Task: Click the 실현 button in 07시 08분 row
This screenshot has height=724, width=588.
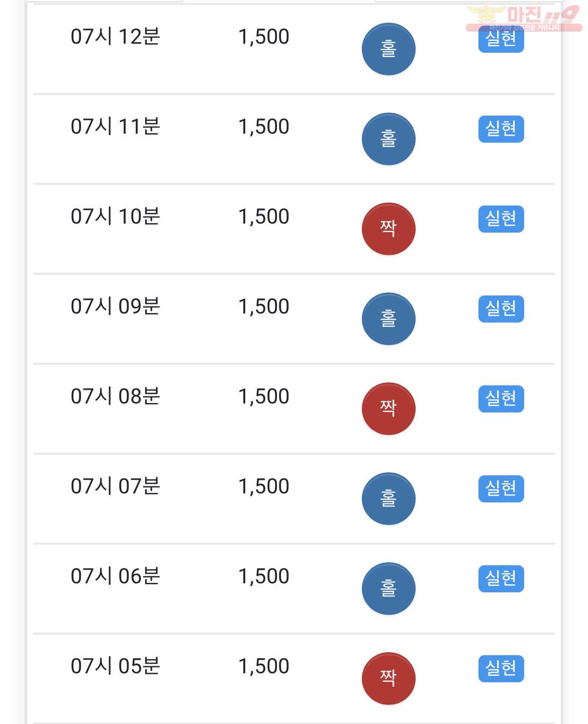Action: click(501, 399)
